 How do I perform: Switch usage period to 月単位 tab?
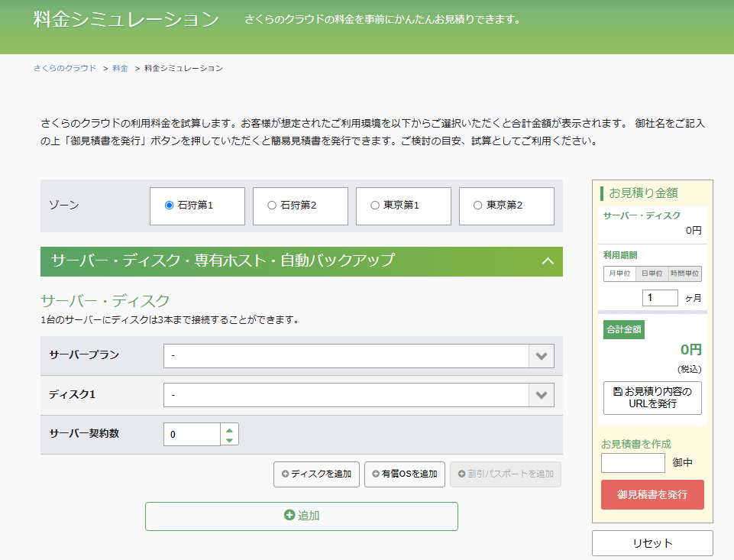coord(619,274)
